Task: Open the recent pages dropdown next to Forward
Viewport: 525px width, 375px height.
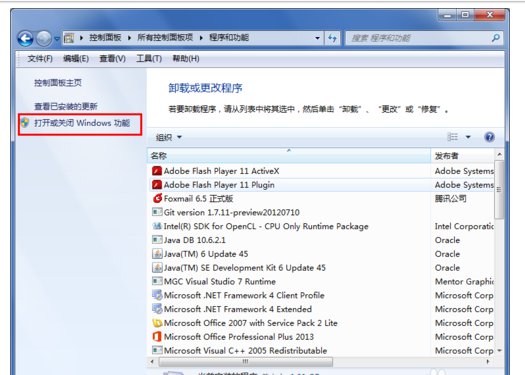Action: pyautogui.click(x=57, y=39)
